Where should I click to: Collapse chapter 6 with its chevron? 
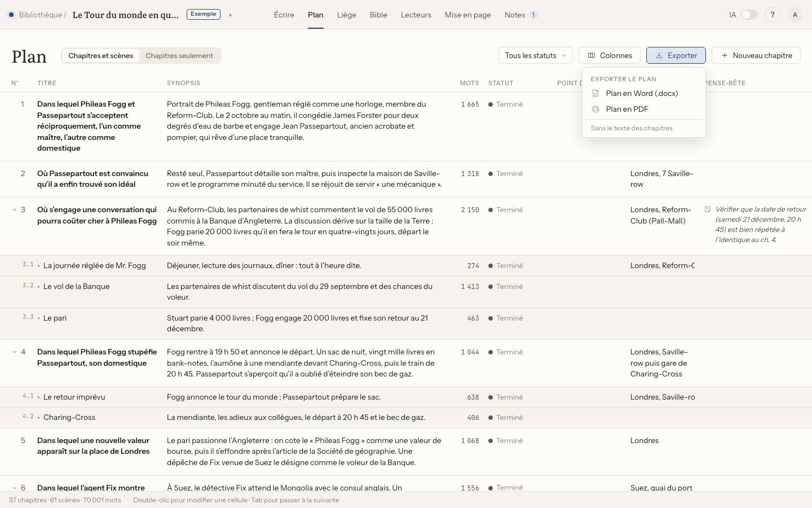(14, 488)
